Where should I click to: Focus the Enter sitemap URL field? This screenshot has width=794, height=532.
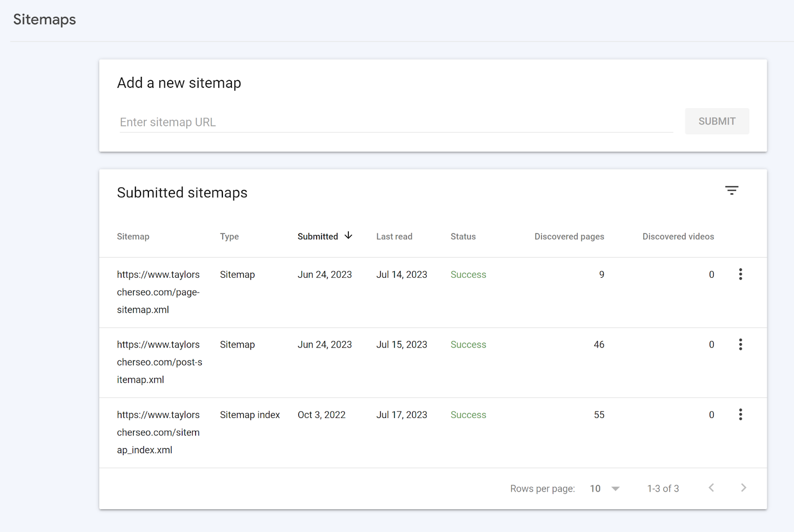coord(396,122)
